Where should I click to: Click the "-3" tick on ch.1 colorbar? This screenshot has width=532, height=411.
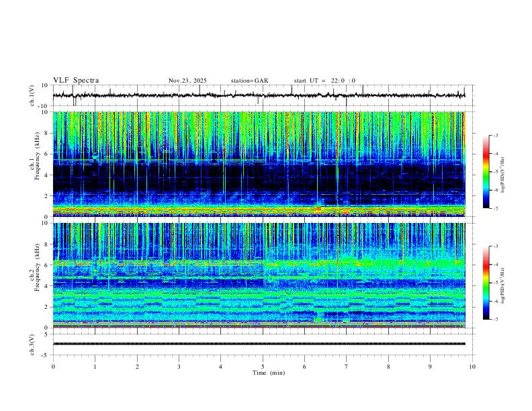pos(495,136)
